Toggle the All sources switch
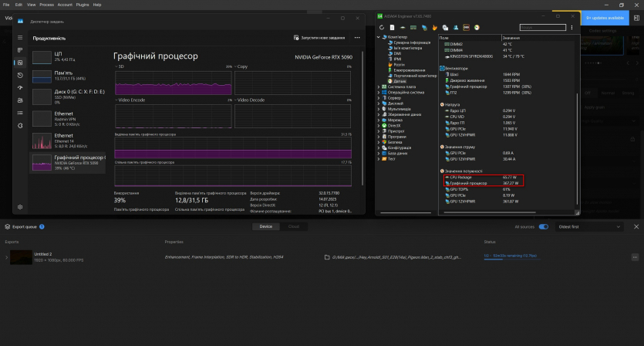 pos(544,227)
